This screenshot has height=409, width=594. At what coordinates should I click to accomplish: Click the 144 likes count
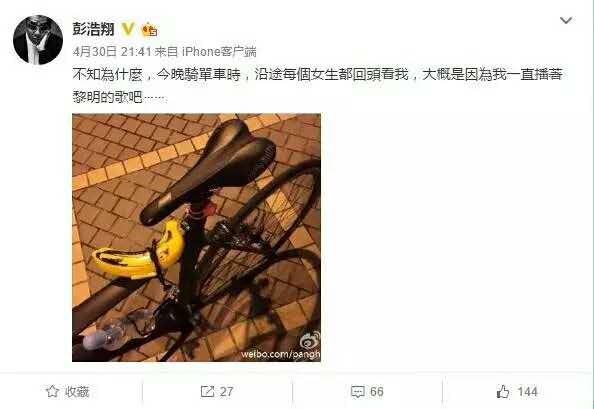pos(527,392)
